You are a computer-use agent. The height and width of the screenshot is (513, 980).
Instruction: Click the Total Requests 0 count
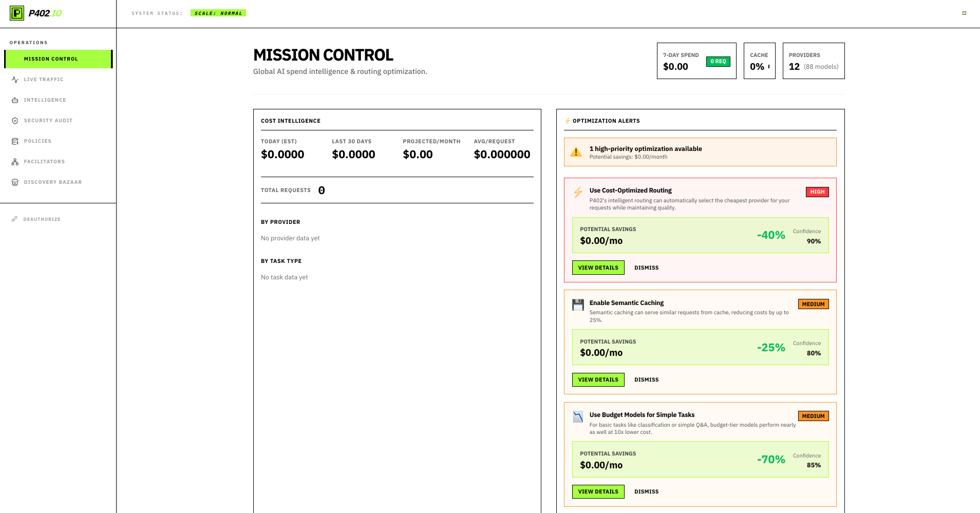322,191
